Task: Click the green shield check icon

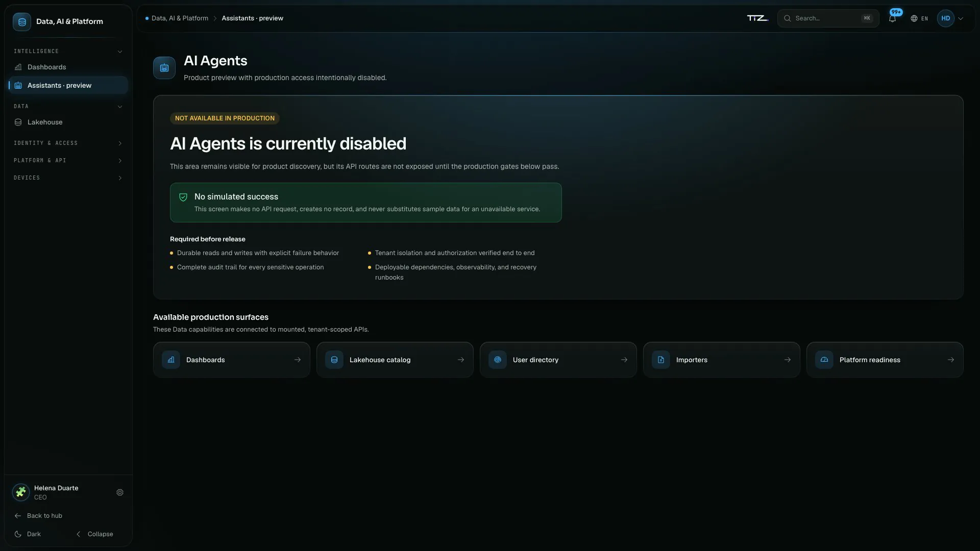Action: [x=183, y=197]
